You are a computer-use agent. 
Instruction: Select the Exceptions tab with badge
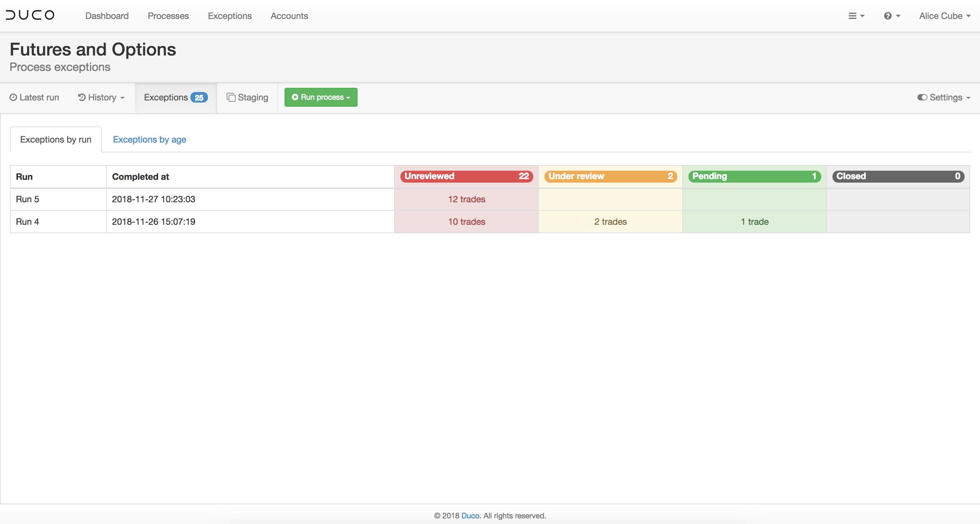tap(176, 98)
